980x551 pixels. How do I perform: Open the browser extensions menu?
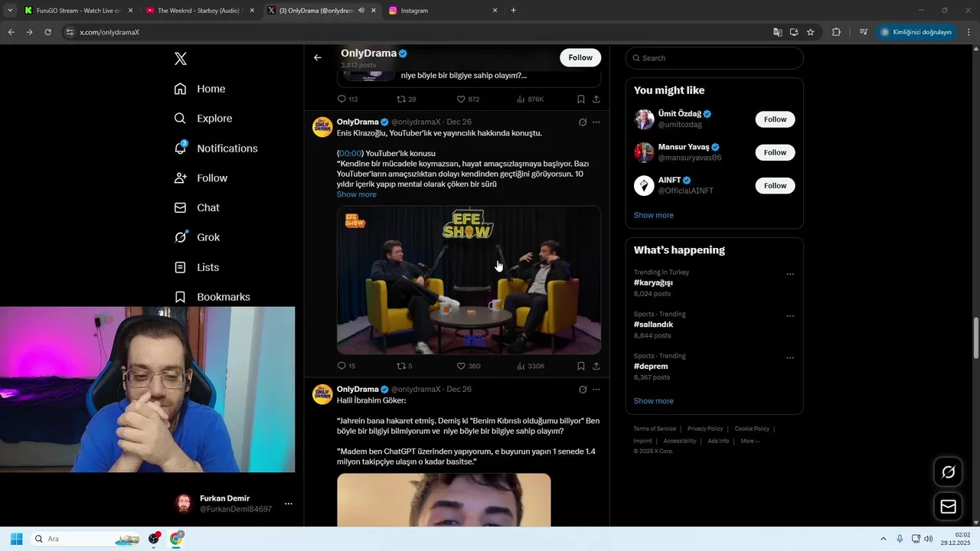pos(836,32)
